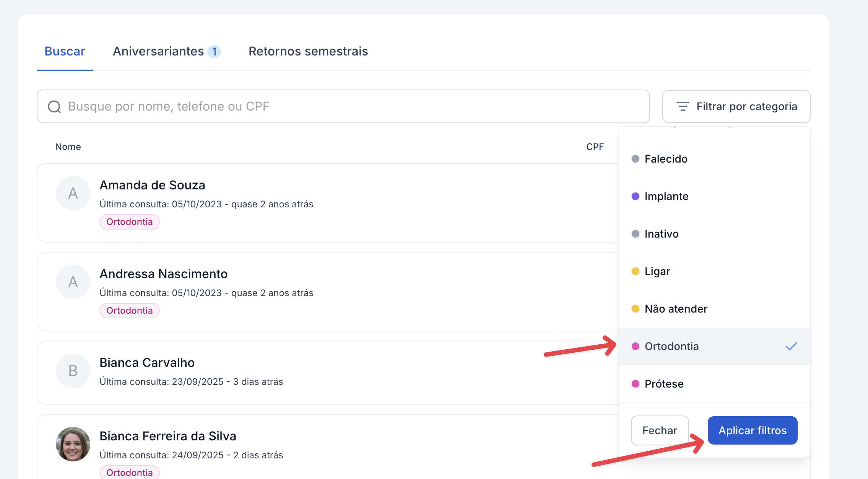Viewport: 868px width, 479px height.
Task: Click the search magnifier icon
Action: (54, 107)
